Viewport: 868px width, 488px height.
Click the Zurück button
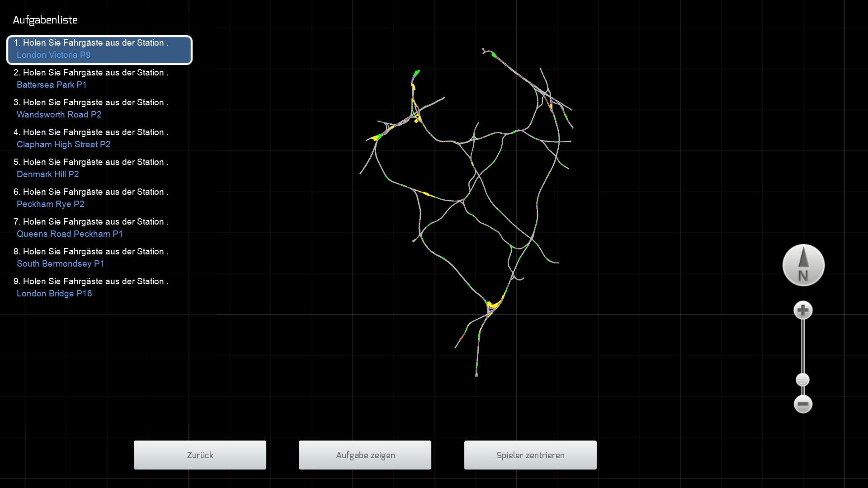coord(200,455)
